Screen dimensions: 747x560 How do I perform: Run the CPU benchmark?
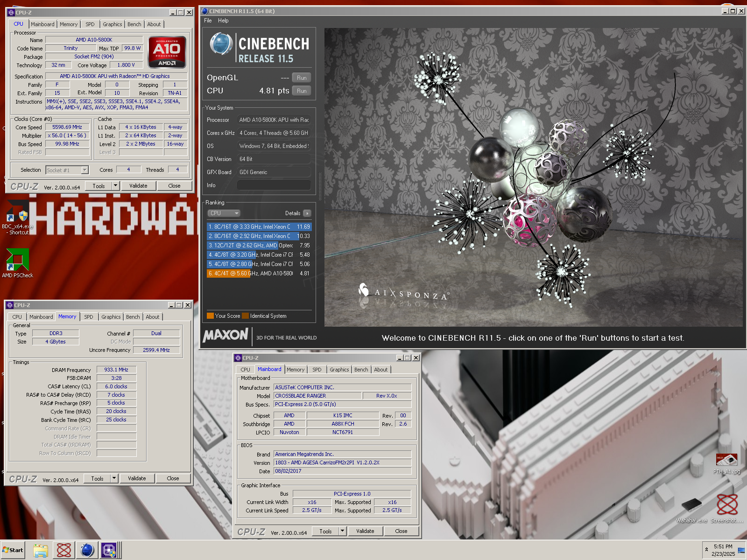pos(302,91)
